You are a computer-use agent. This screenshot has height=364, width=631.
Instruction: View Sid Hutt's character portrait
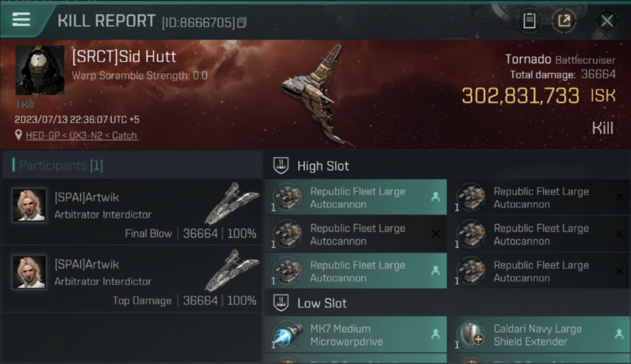coord(40,70)
